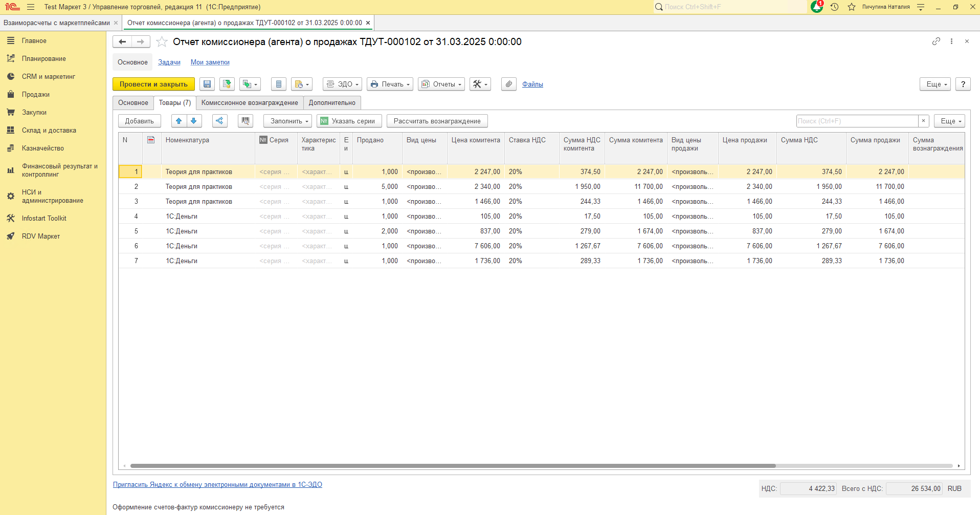Open the Файлы link

[532, 84]
